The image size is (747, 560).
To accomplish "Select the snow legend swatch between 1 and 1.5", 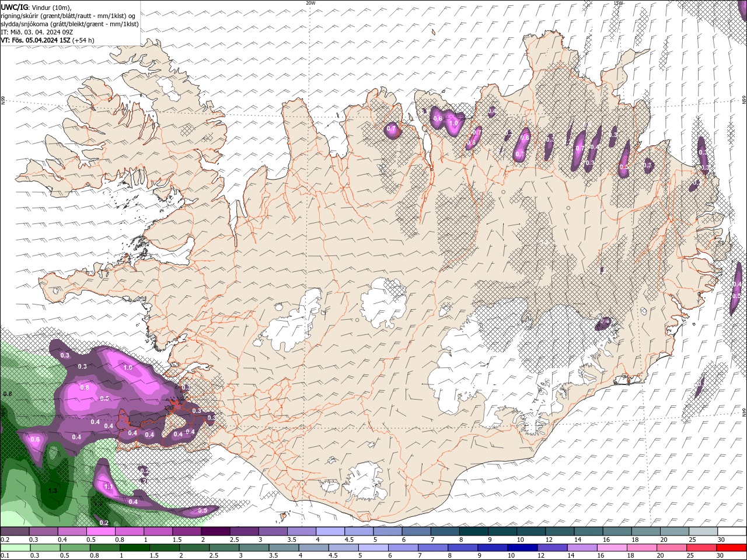I will [x=158, y=531].
